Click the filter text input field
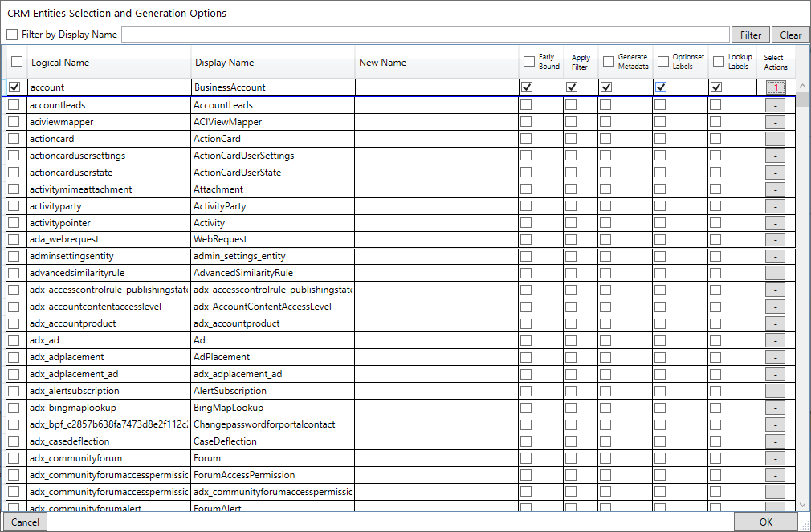Screen dimensions: 811x532 [x=425, y=35]
